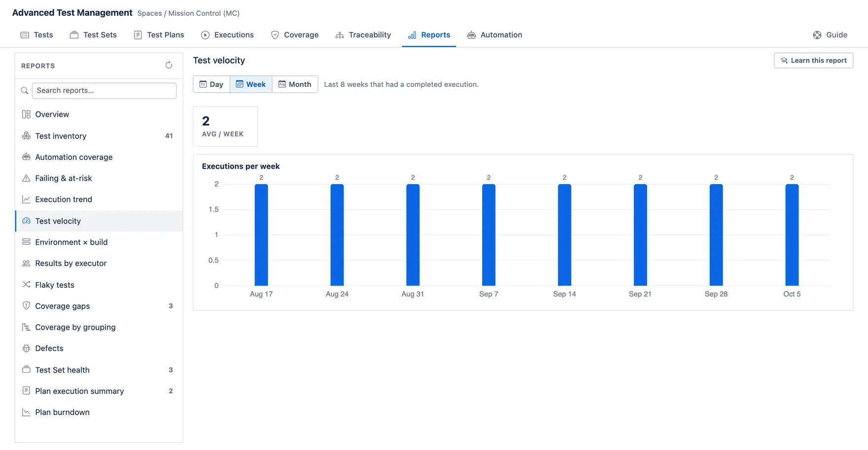Open the Flaky tests report icon
This screenshot has width=868, height=450.
point(26,285)
